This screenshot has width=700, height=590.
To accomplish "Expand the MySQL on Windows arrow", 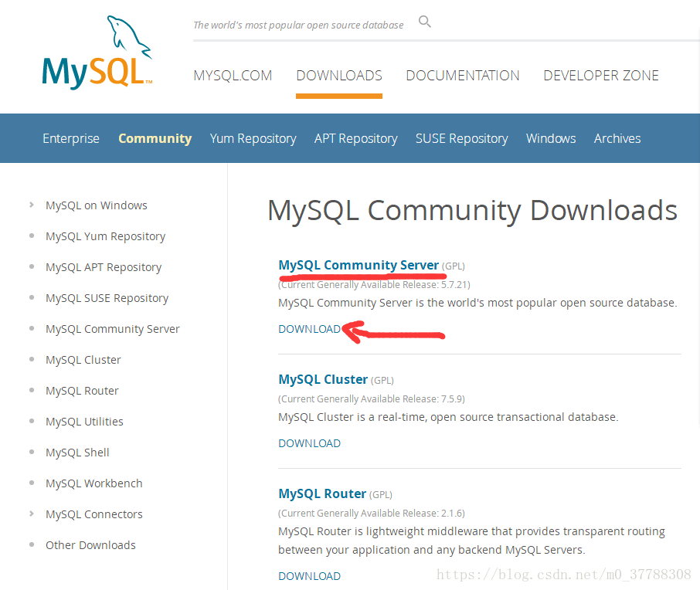I will (31, 205).
